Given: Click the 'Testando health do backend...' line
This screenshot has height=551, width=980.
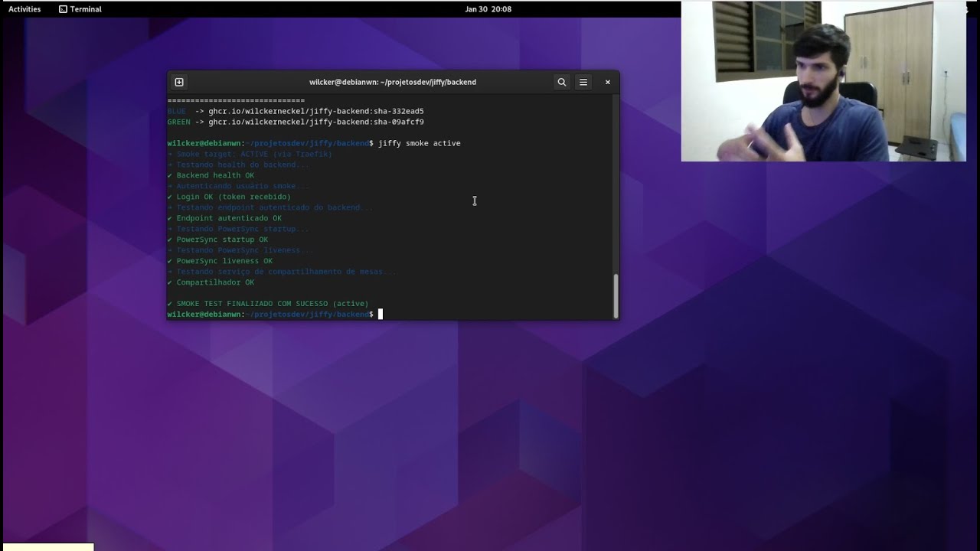Looking at the screenshot, I should 238,165.
